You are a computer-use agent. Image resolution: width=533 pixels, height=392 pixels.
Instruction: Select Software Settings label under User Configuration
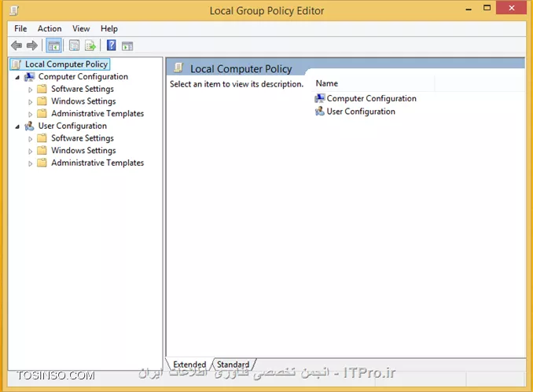coord(83,138)
